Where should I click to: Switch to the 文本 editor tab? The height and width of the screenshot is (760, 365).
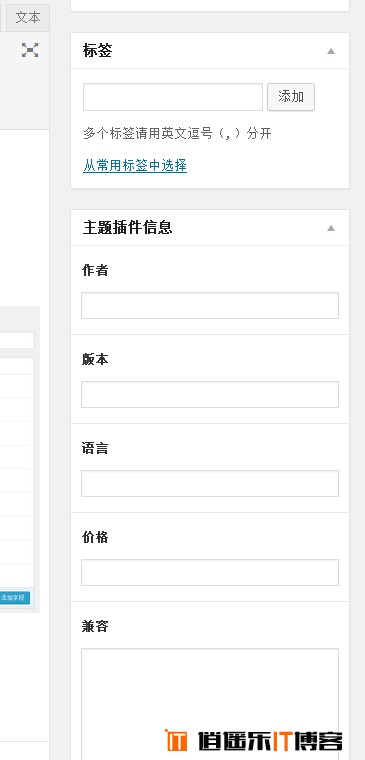click(28, 18)
